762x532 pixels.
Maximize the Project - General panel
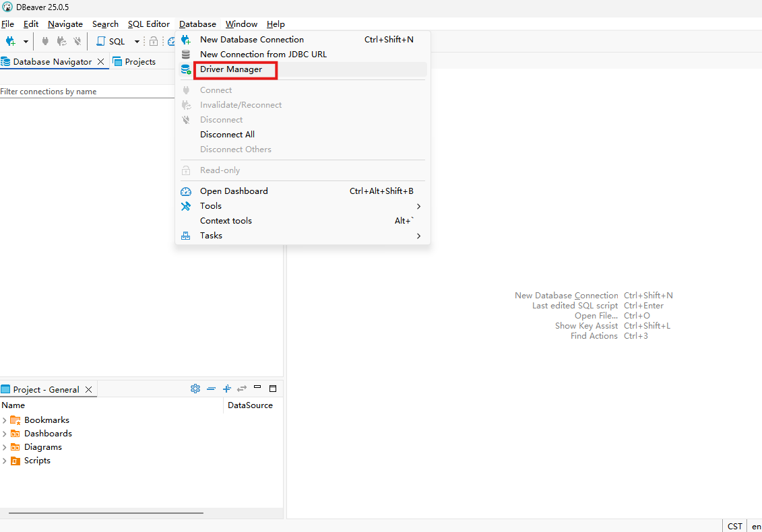(x=273, y=389)
